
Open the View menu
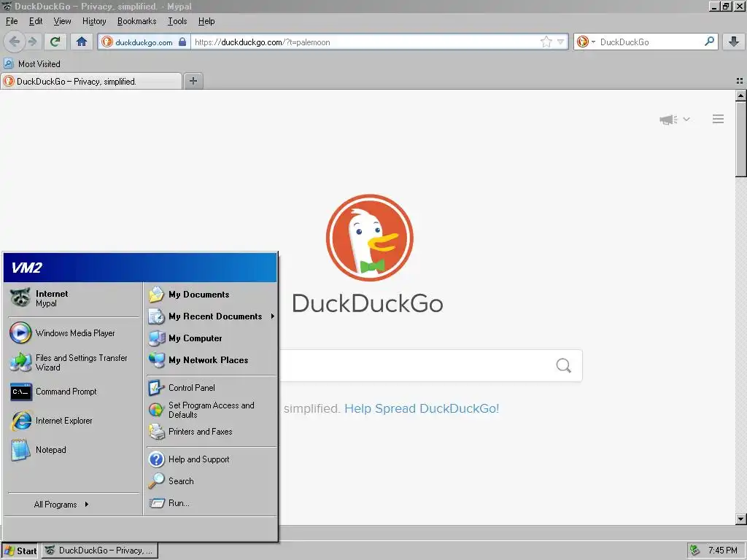[62, 21]
